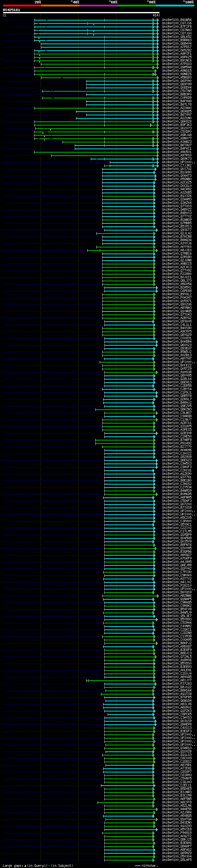Select label UniRef100_Q93G08

pos(177,321)
